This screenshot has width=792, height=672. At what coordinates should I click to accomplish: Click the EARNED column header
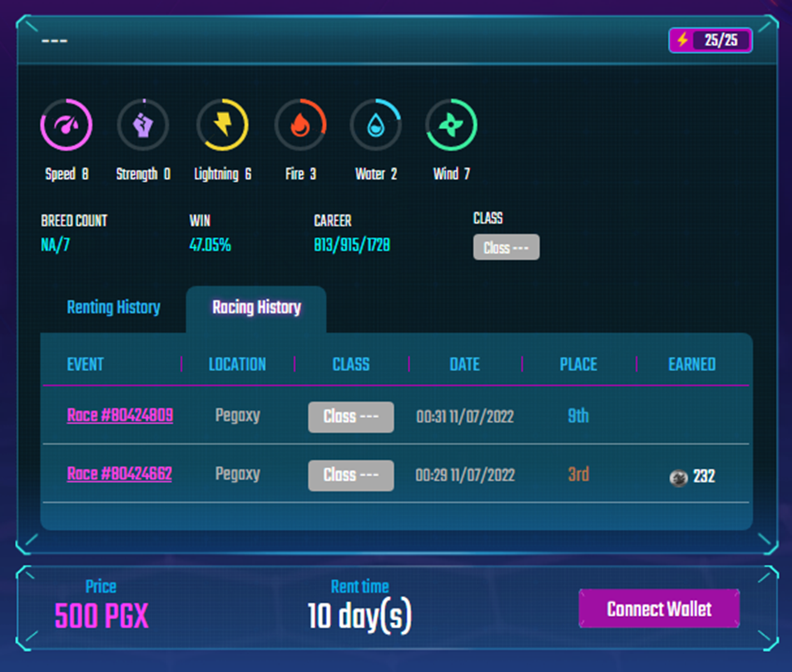point(691,364)
